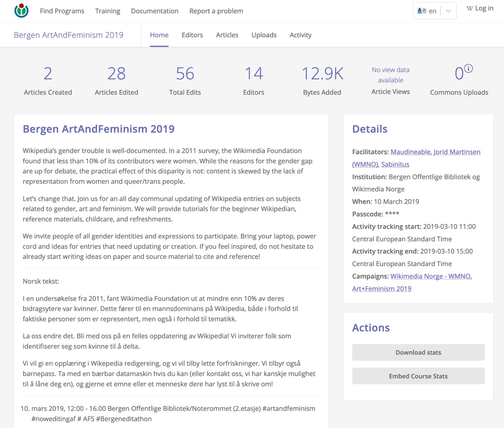Viewport: 504px width, 428px height.
Task: Open the Uploads tab
Action: coord(264,35)
